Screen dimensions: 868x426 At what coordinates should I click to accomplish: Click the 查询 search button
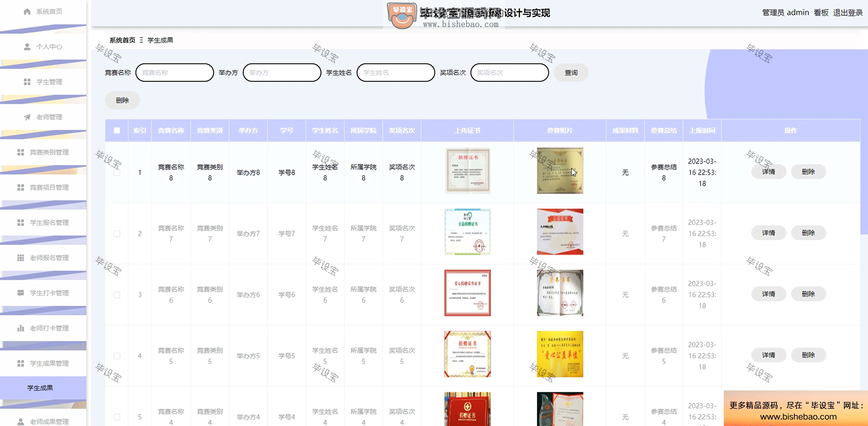click(x=571, y=72)
